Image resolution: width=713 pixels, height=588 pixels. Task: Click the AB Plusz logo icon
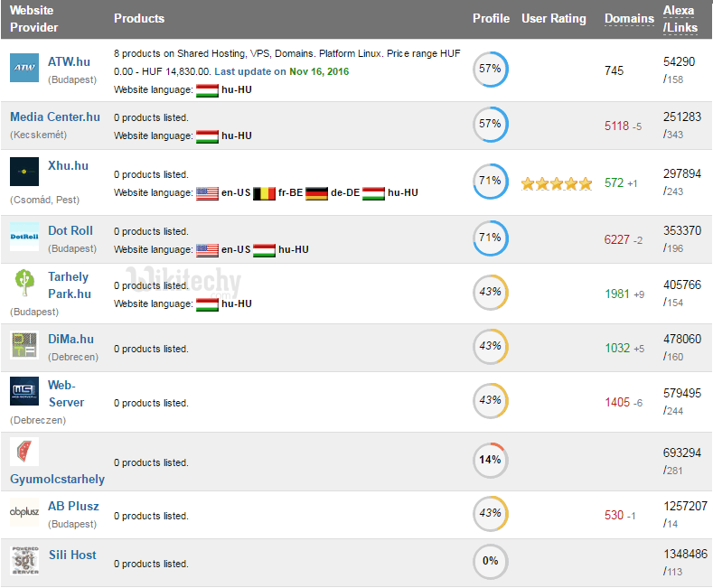point(24,513)
